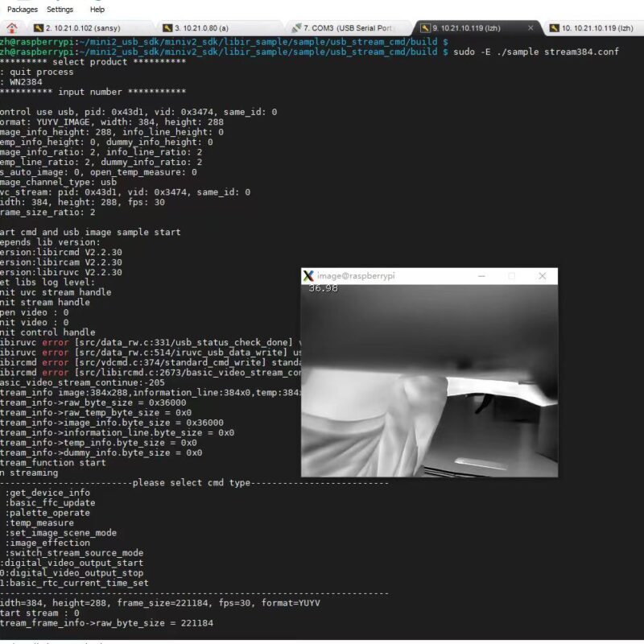Minimize the image@raspberrypi window

pyautogui.click(x=481, y=276)
